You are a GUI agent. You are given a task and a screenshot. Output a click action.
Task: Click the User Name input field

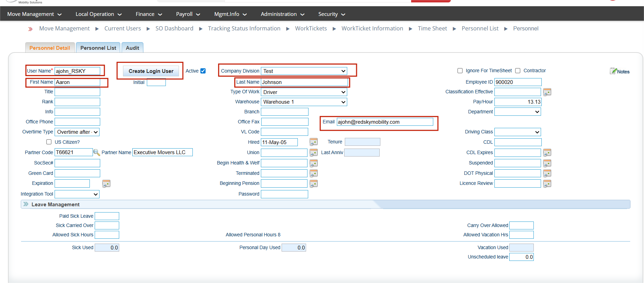(x=77, y=71)
